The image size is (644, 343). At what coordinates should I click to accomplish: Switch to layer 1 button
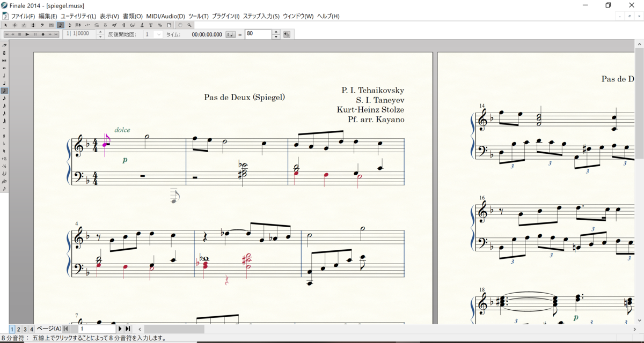coord(12,329)
